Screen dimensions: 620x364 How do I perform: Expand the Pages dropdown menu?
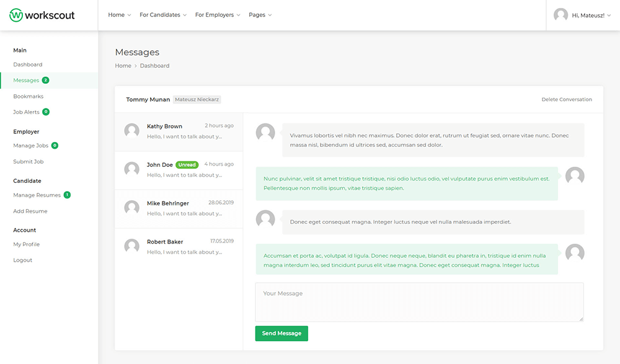(260, 15)
